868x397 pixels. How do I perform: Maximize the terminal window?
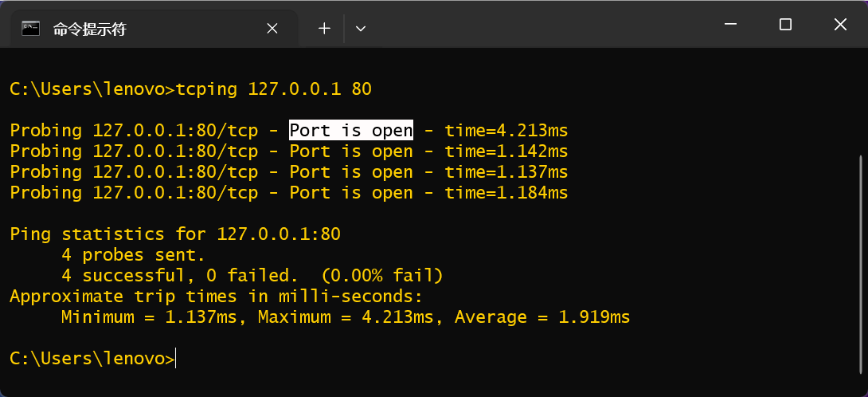785,25
